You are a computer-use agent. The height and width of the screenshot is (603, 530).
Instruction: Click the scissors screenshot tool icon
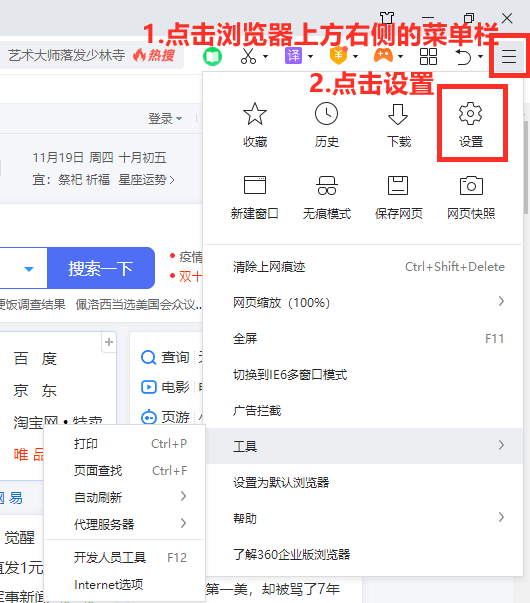[248, 56]
